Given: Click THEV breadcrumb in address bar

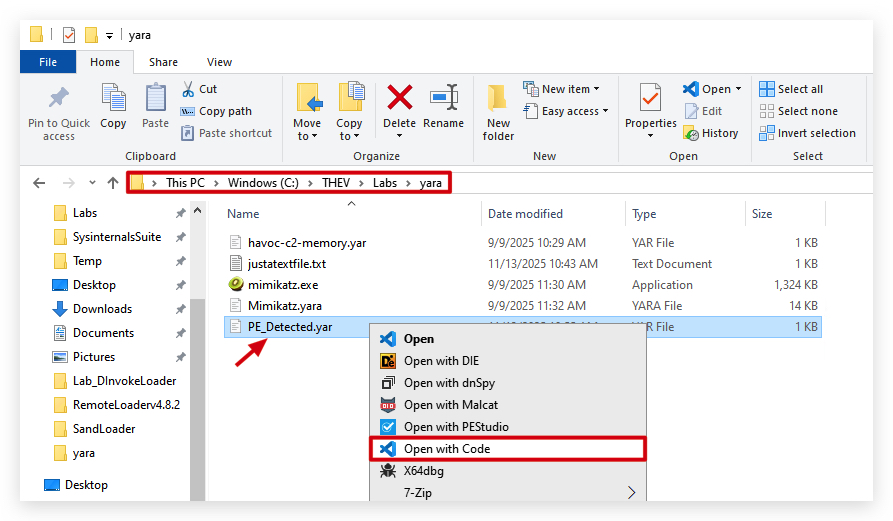Looking at the screenshot, I should click(336, 183).
